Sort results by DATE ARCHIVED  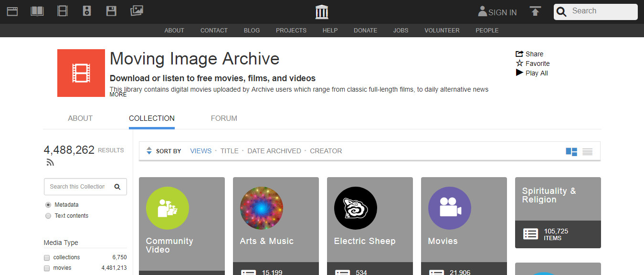coord(274,151)
